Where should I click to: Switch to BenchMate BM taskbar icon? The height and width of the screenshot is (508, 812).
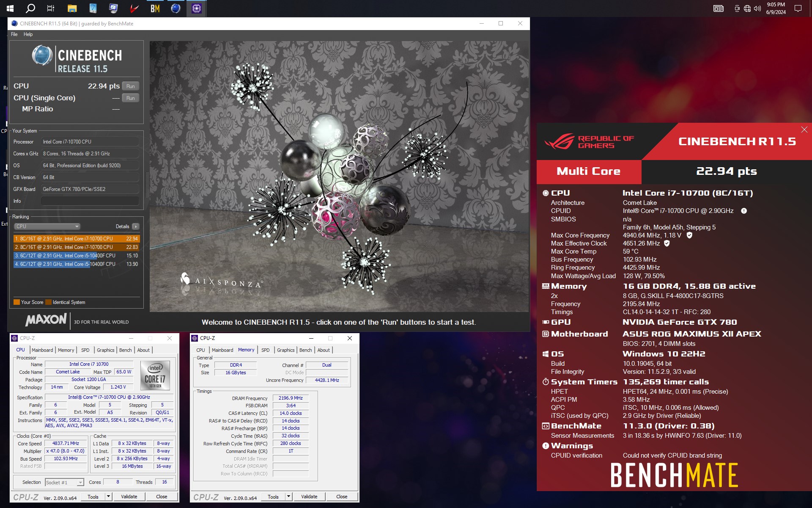pos(155,8)
